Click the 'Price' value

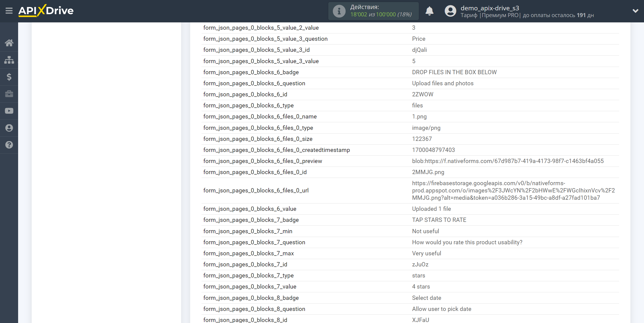click(x=419, y=39)
